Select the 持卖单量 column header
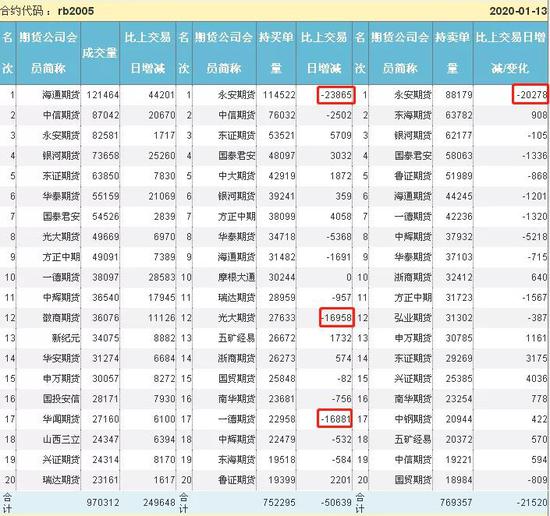This screenshot has width=550, height=516. click(x=452, y=53)
